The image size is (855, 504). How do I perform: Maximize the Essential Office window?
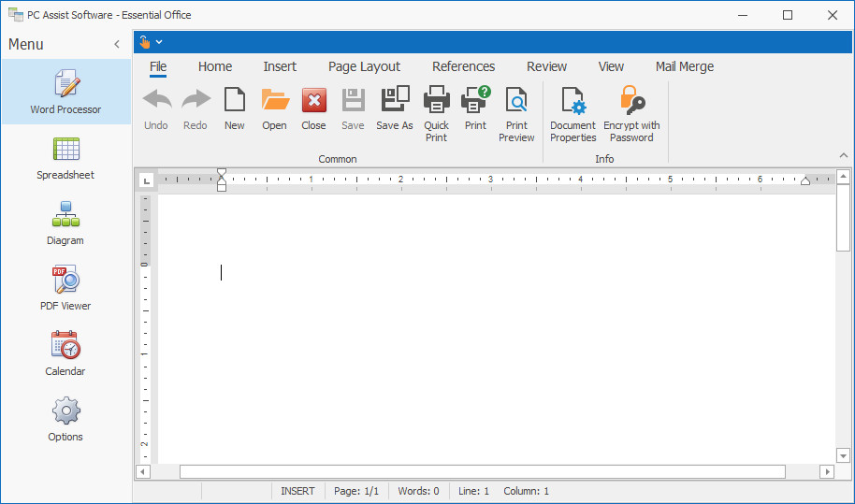(x=788, y=15)
